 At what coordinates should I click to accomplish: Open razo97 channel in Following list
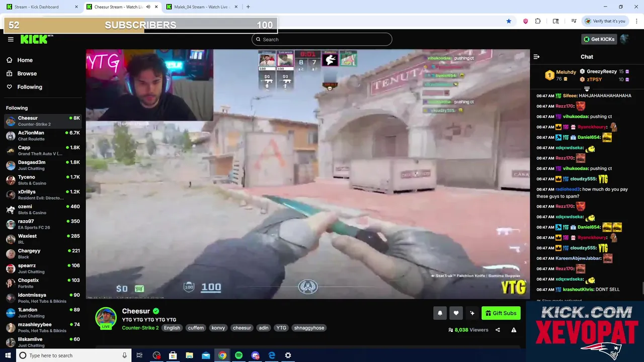(x=43, y=224)
